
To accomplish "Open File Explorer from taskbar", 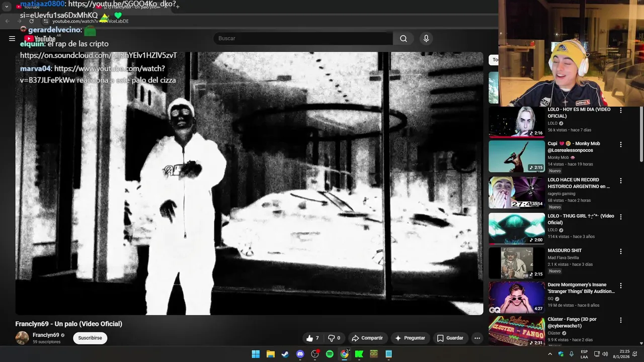I will tap(271, 354).
